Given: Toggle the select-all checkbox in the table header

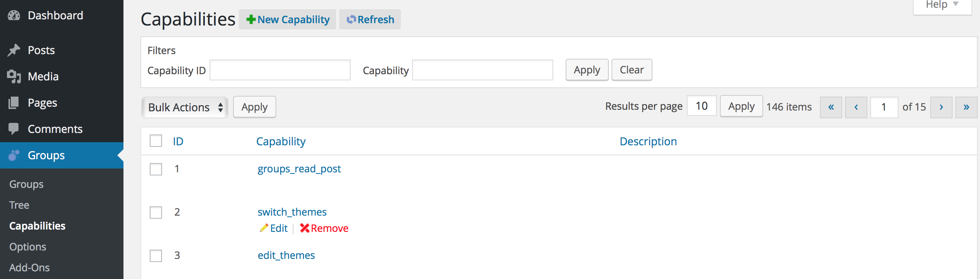Looking at the screenshot, I should 156,141.
